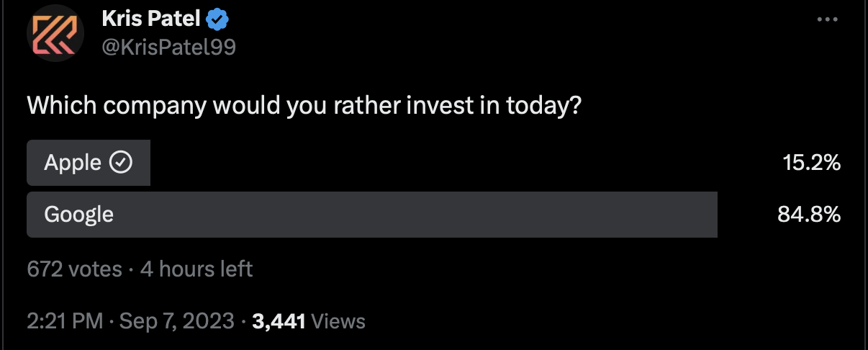Click the checkmark icon beside Apple
The width and height of the screenshot is (868, 350).
(120, 163)
